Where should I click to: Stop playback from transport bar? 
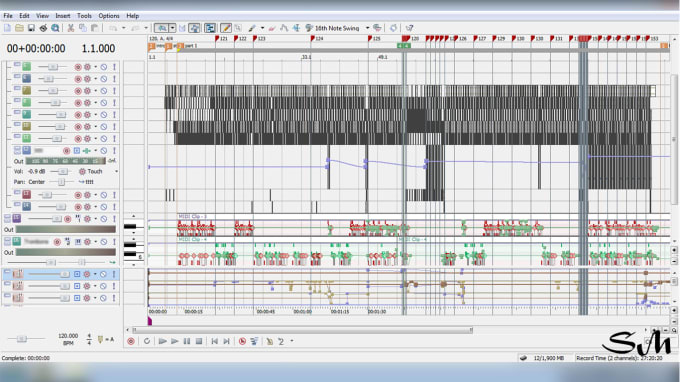coord(199,341)
